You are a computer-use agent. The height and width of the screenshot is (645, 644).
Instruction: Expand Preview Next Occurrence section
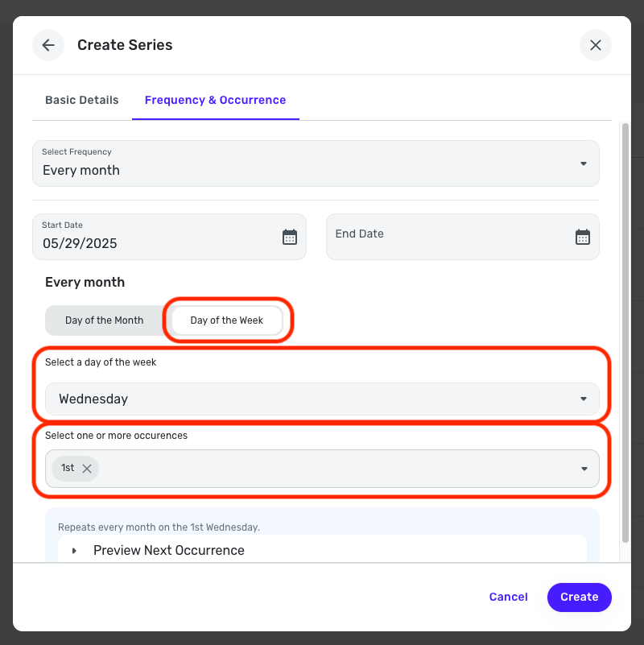tap(169, 551)
